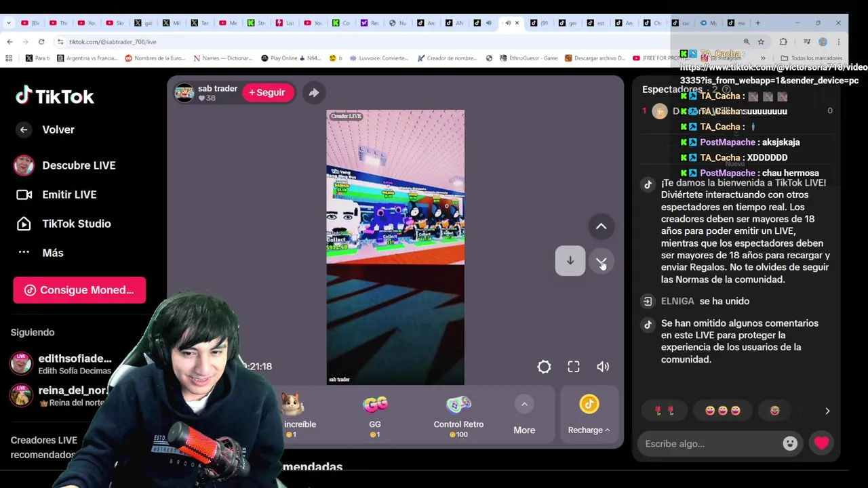Send a heart like in chat
Image resolution: width=868 pixels, height=488 pixels.
click(821, 443)
